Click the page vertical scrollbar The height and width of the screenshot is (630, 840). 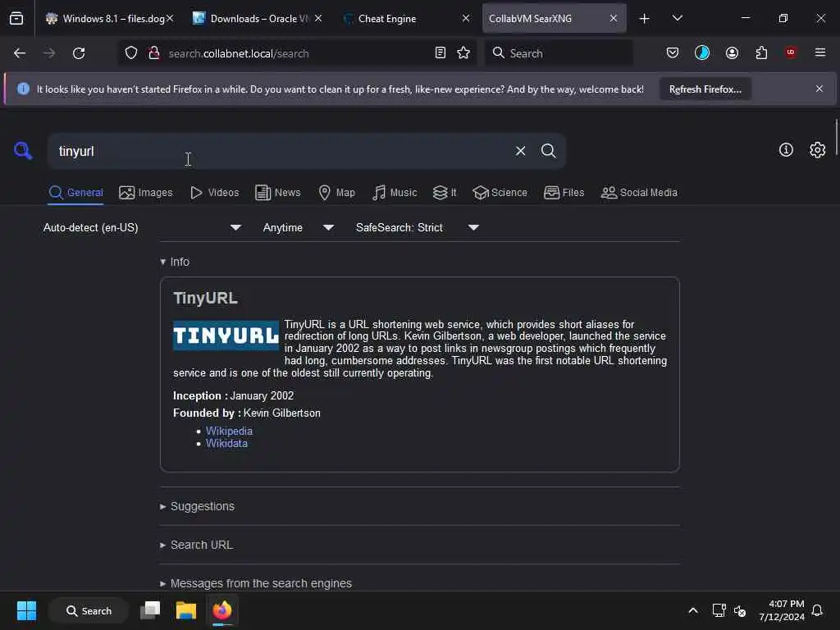(x=835, y=138)
